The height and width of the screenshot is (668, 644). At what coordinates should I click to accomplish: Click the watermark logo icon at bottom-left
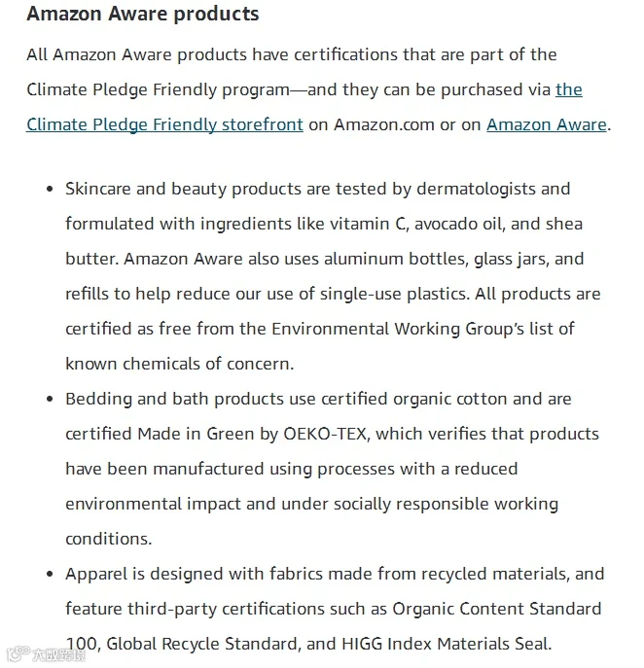18,653
